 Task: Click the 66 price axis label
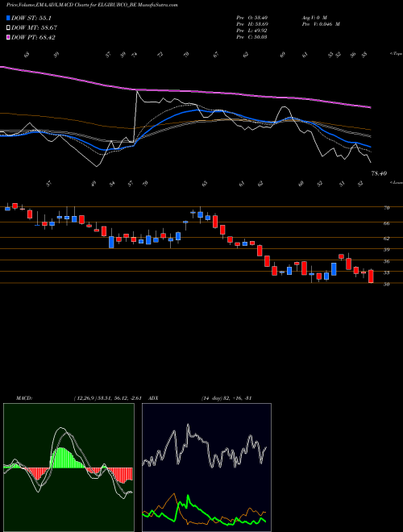pos(386,223)
